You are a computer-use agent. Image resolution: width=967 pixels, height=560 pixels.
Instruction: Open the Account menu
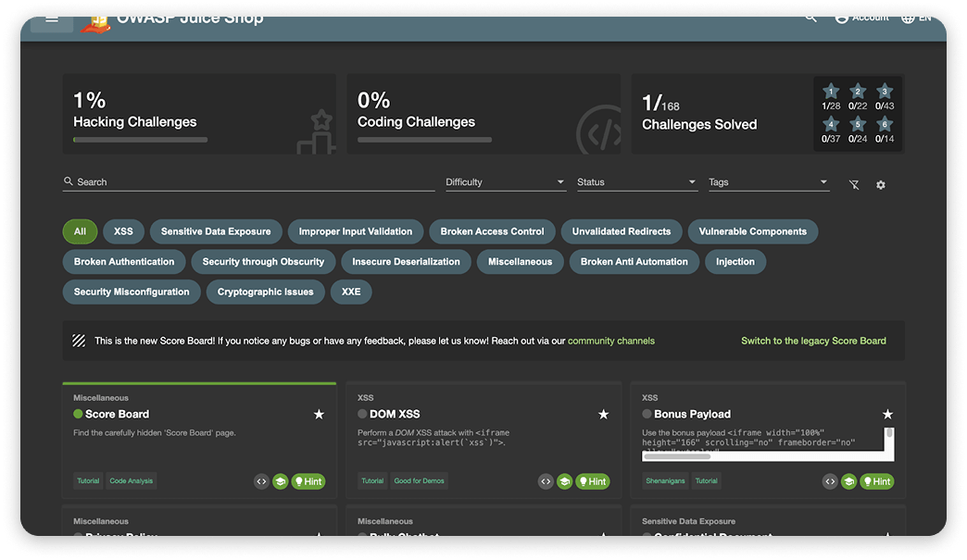coord(860,18)
